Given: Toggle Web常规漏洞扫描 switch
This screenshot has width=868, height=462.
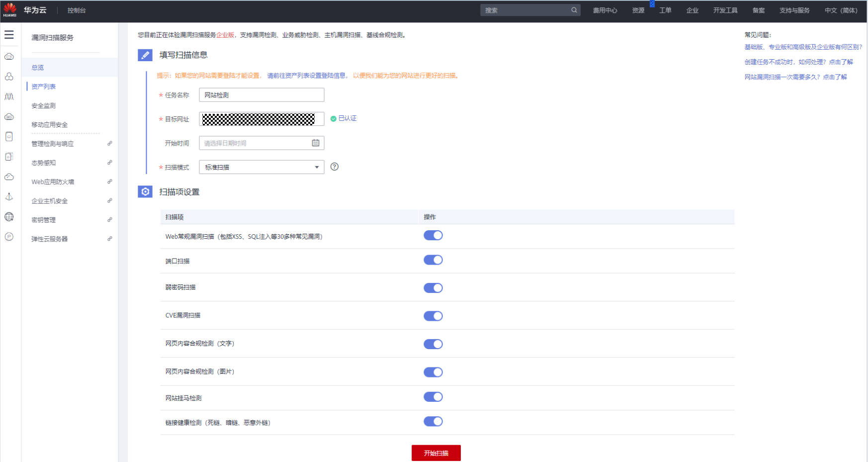Looking at the screenshot, I should coord(433,236).
